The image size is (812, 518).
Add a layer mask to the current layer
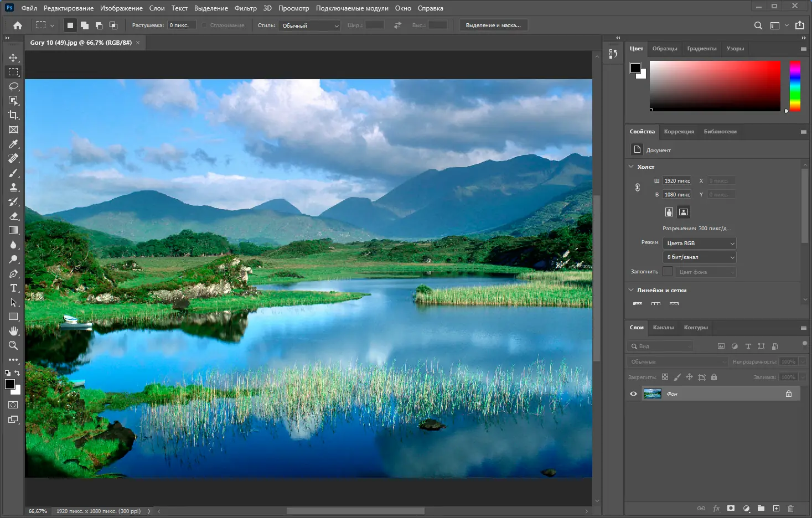coord(731,508)
